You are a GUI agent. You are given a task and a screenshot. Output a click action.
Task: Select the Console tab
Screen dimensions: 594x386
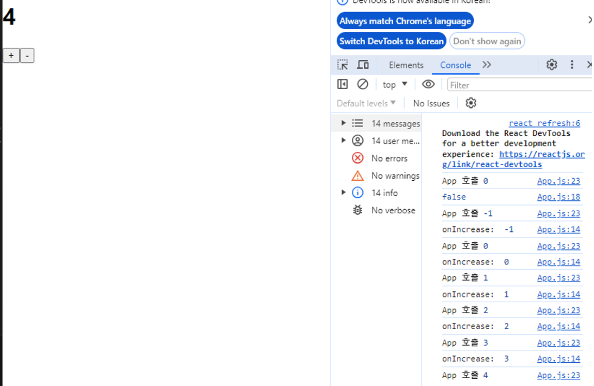(455, 65)
